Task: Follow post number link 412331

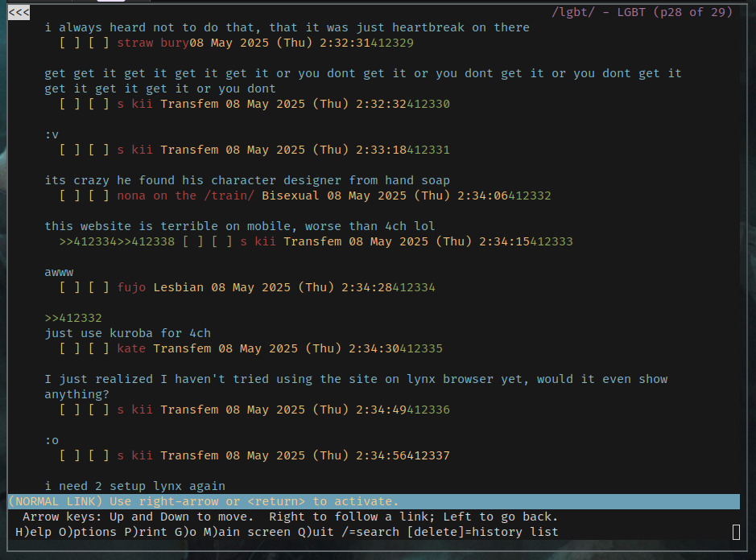Action: click(x=428, y=150)
